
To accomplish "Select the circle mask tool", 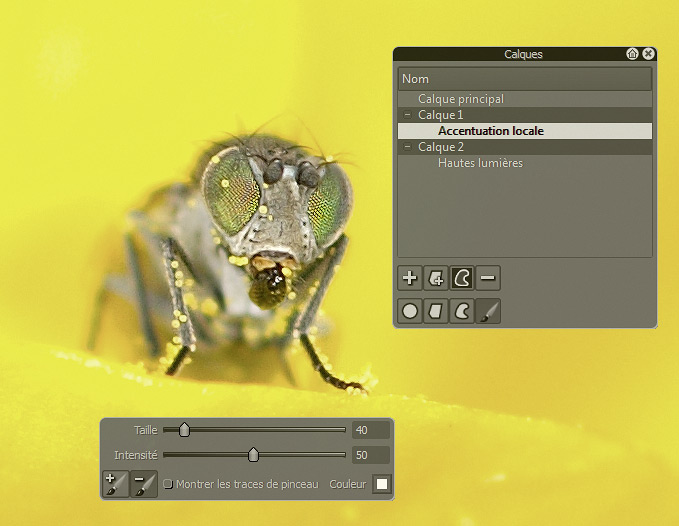I will click(410, 311).
